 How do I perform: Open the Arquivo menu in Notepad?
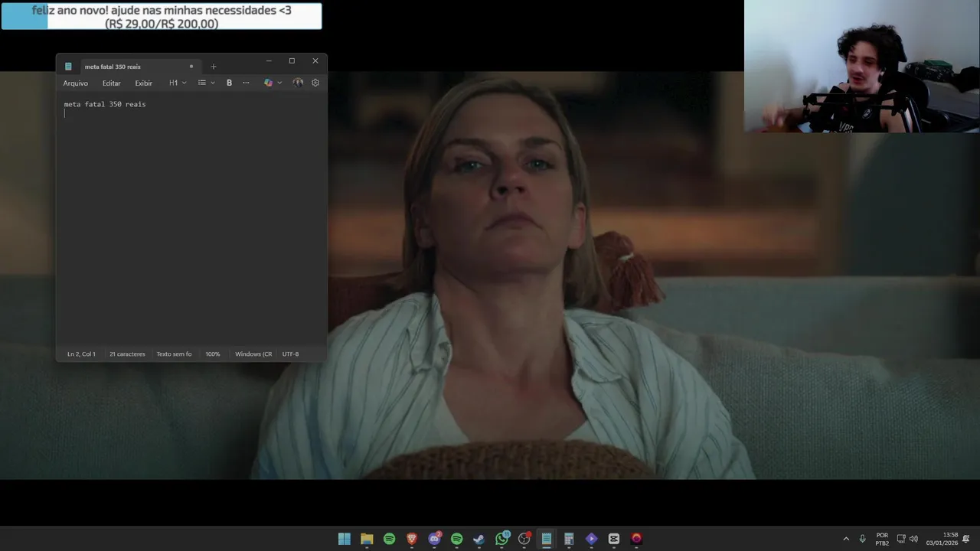click(76, 83)
